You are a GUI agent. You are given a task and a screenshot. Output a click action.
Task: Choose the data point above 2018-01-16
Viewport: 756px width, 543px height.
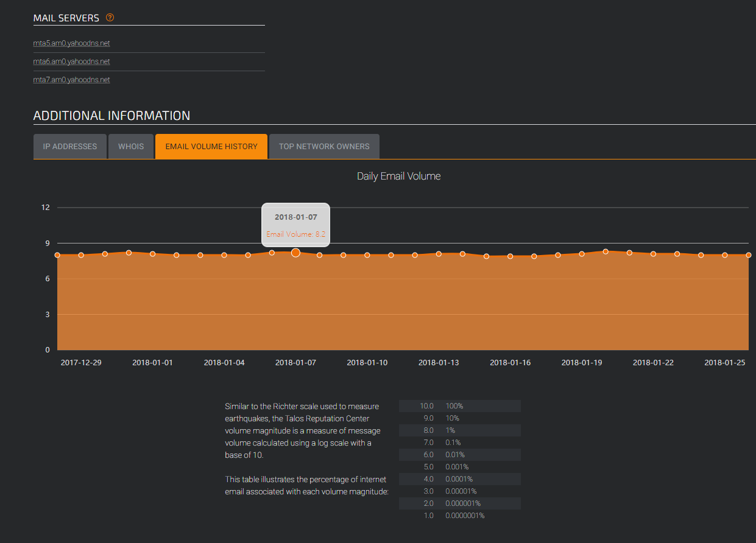tap(510, 256)
